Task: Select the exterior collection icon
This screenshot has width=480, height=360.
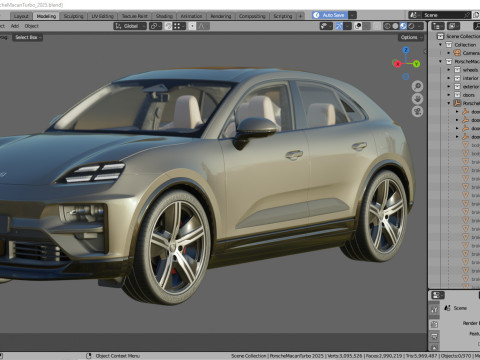Action: pos(457,87)
